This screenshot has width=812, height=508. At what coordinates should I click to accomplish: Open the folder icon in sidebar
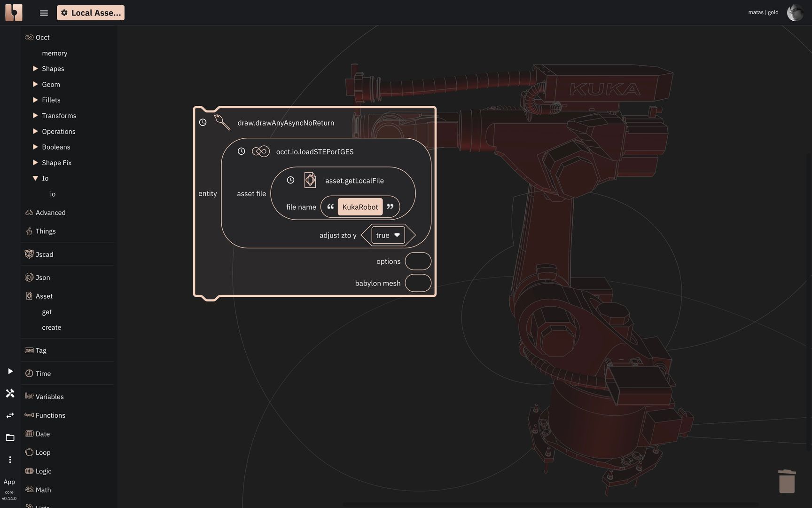(x=10, y=437)
